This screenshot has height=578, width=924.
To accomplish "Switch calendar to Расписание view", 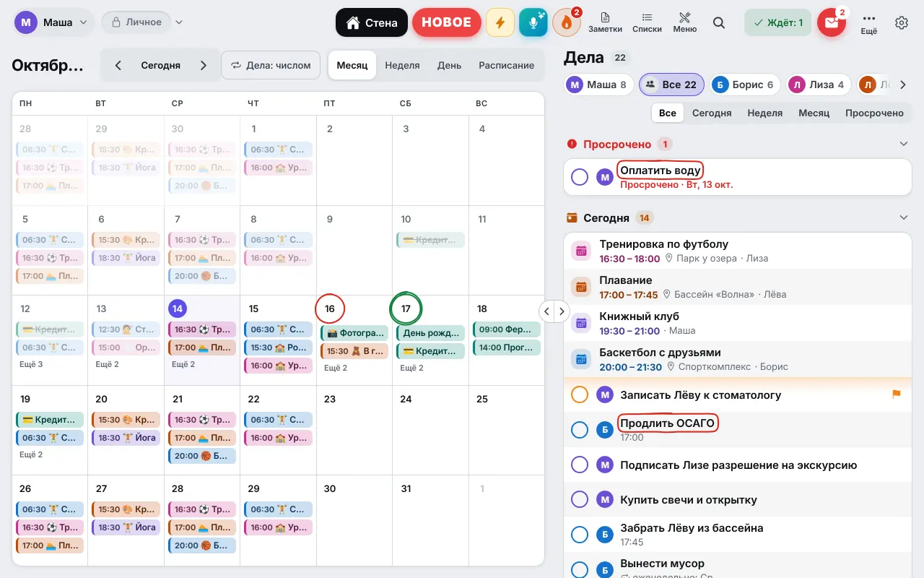I will (x=507, y=65).
